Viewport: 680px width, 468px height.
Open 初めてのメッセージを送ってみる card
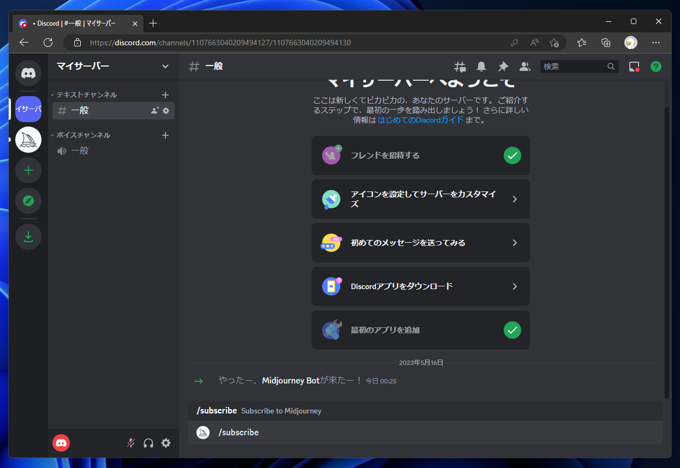point(421,242)
